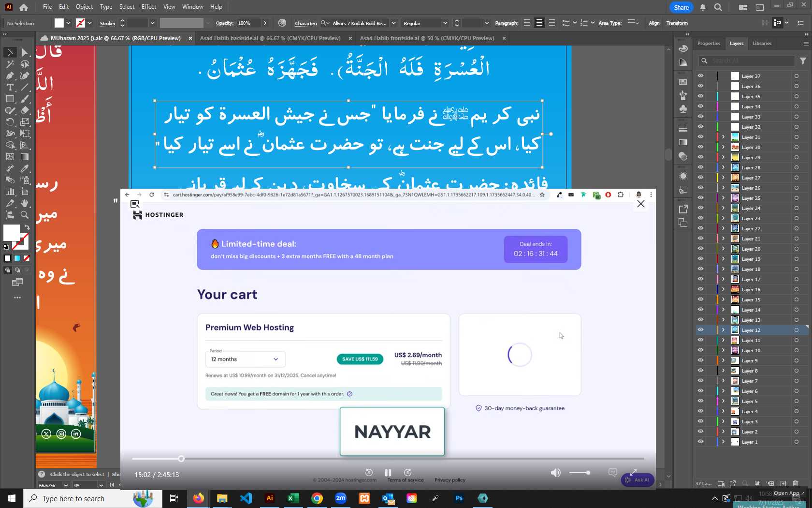Select the Pen tool
Image resolution: width=812 pixels, height=508 pixels.
tap(10, 75)
